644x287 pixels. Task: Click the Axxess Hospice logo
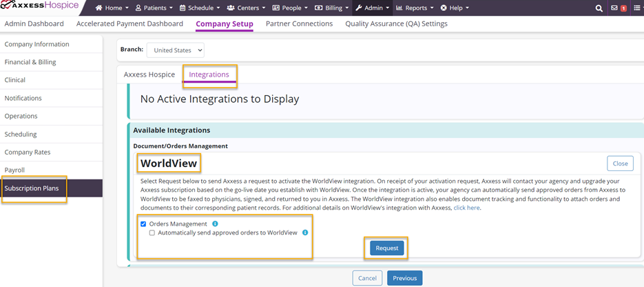click(40, 7)
